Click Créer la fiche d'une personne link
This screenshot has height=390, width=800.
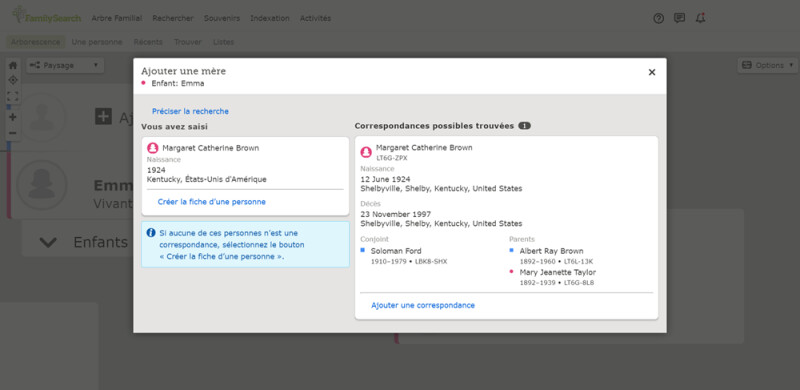[x=212, y=202]
